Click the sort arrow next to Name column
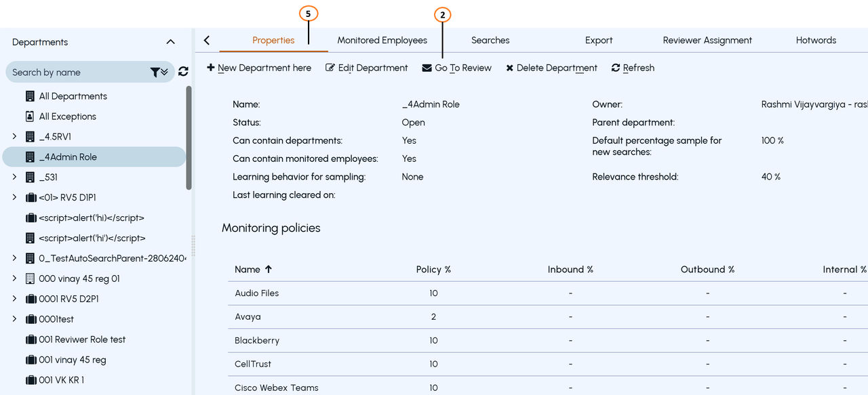868x395 pixels. [x=269, y=269]
